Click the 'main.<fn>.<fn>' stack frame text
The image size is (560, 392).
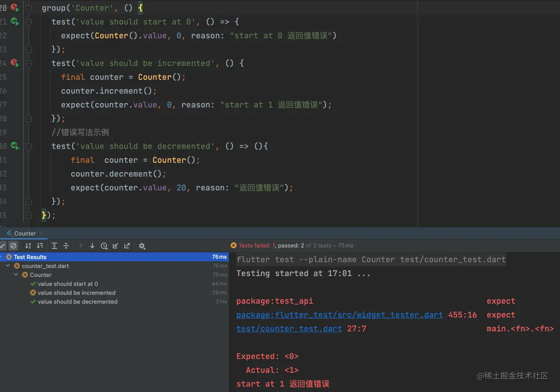(520, 329)
